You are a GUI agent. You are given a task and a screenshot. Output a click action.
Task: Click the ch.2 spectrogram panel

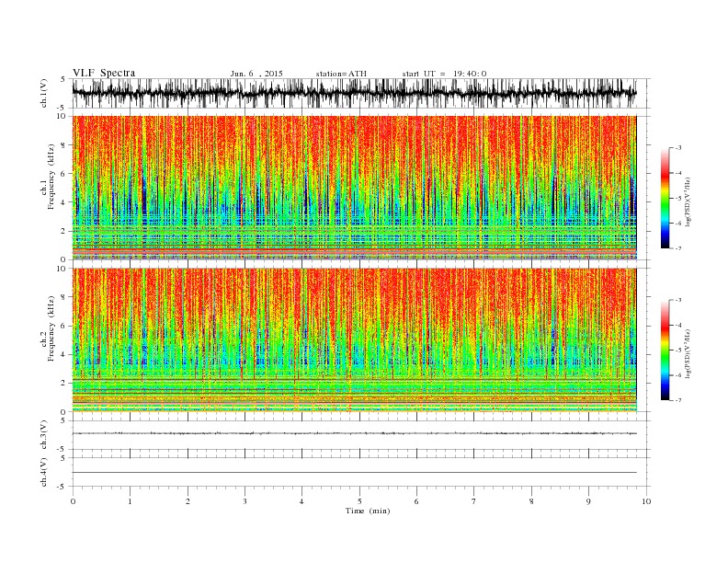[354, 340]
